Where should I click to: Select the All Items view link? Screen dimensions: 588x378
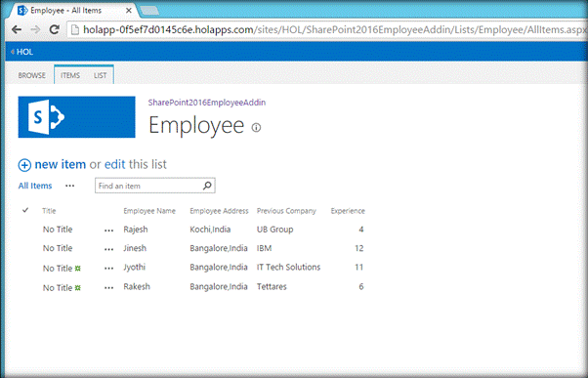click(35, 186)
